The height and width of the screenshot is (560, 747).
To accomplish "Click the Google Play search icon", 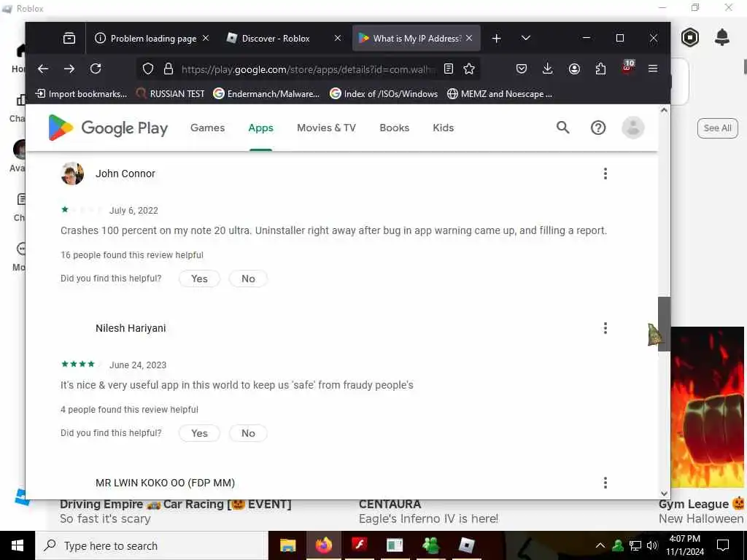I will click(563, 128).
